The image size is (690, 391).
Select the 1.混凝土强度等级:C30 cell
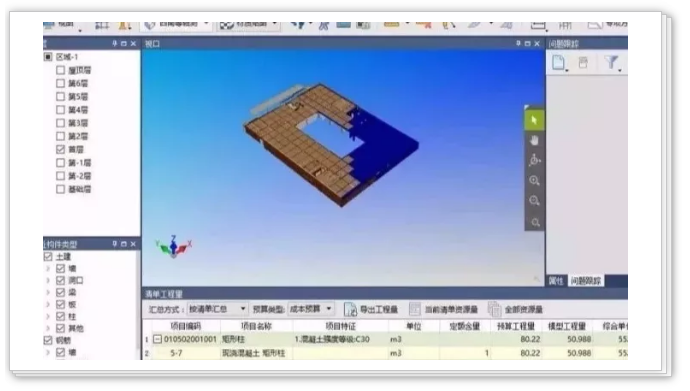340,339
